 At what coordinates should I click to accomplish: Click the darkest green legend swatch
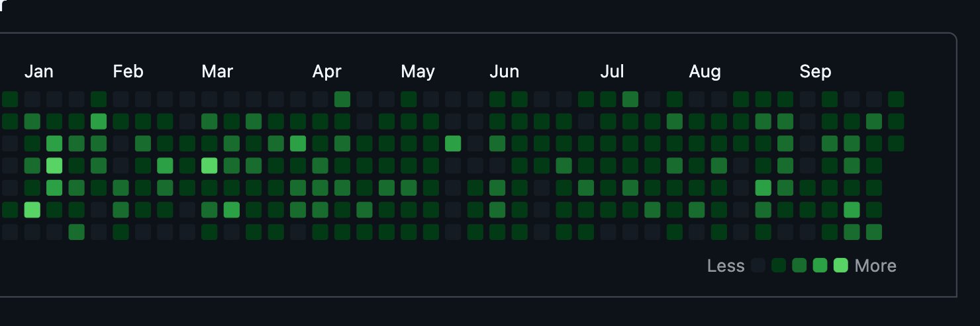tap(779, 266)
